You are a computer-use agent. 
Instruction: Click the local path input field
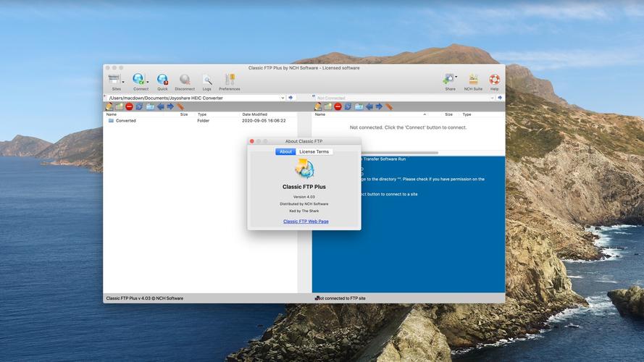point(194,98)
